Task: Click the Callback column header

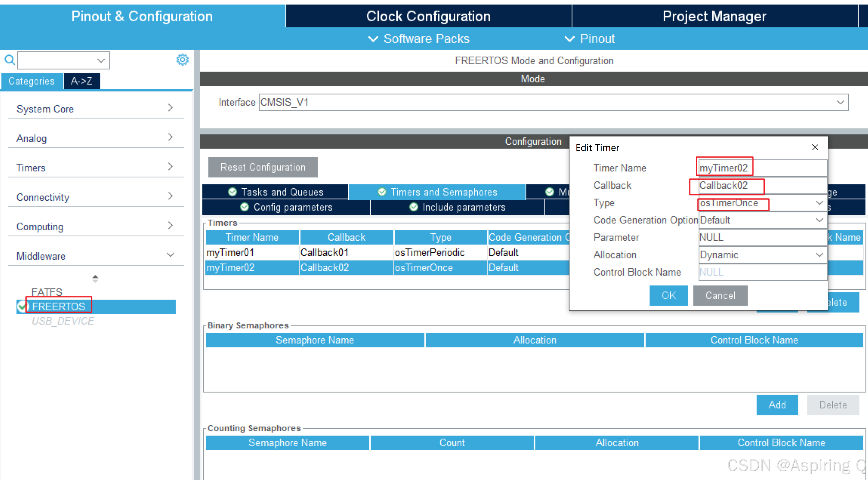Action: click(x=347, y=237)
